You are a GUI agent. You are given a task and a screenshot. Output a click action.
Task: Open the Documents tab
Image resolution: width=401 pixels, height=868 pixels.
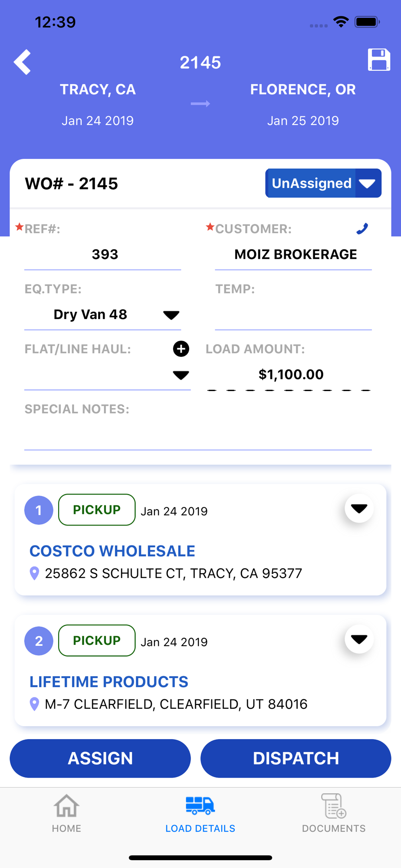click(334, 812)
